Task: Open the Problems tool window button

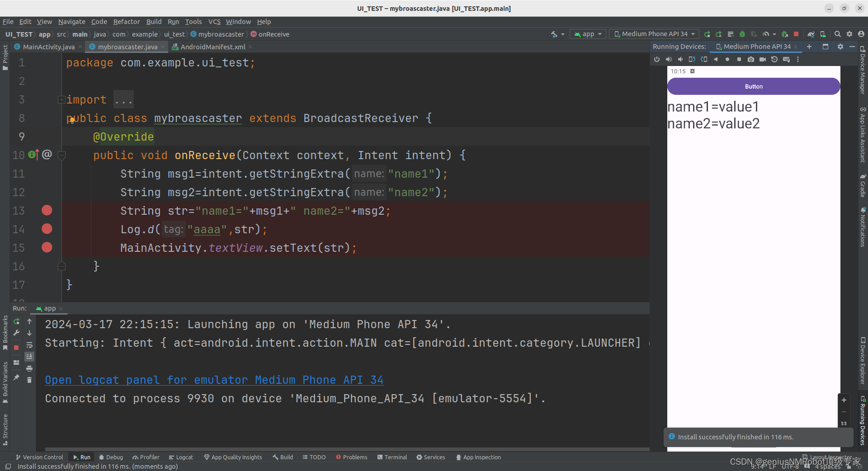Action: coord(352,457)
